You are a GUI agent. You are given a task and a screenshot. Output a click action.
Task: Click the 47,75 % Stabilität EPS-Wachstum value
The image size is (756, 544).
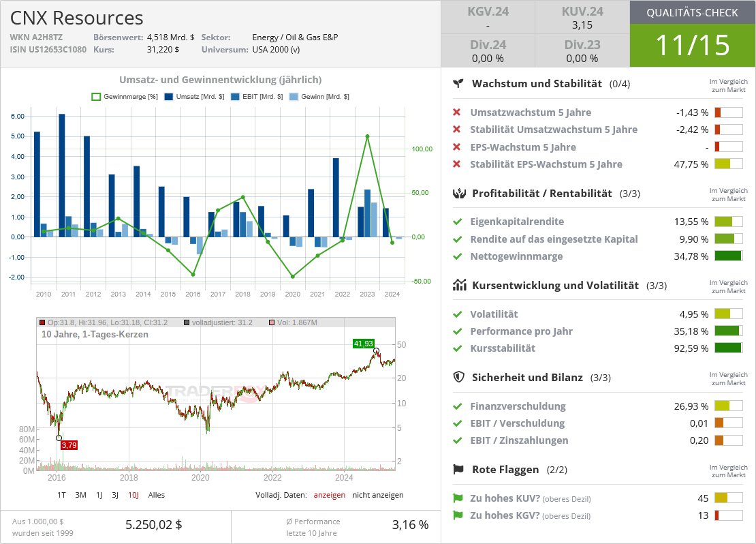691,164
